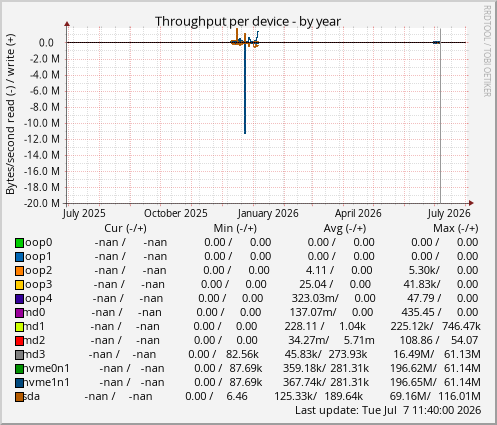Click the '0.0' y-axis label

point(46,43)
